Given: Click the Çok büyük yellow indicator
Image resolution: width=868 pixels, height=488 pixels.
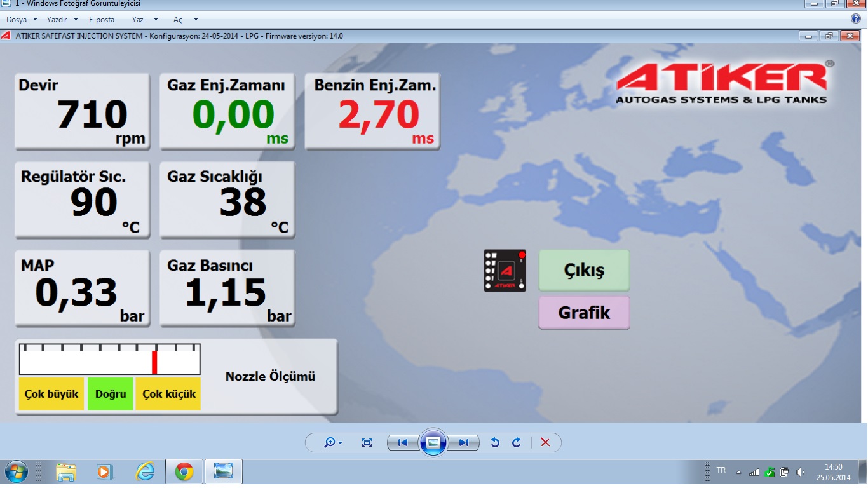Looking at the screenshot, I should coord(51,394).
